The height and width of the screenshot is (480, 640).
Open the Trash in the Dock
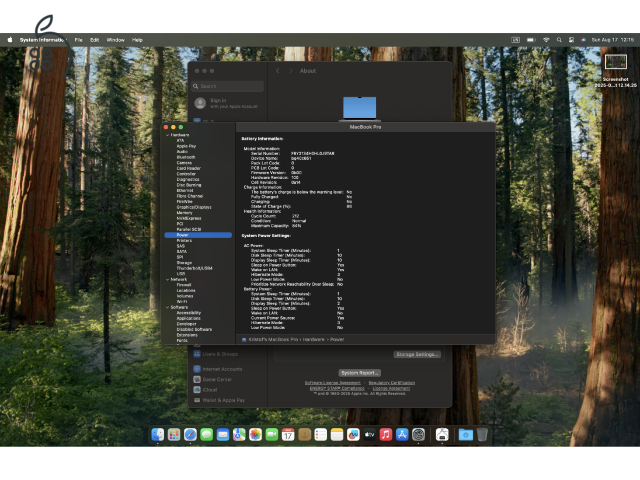tap(482, 435)
